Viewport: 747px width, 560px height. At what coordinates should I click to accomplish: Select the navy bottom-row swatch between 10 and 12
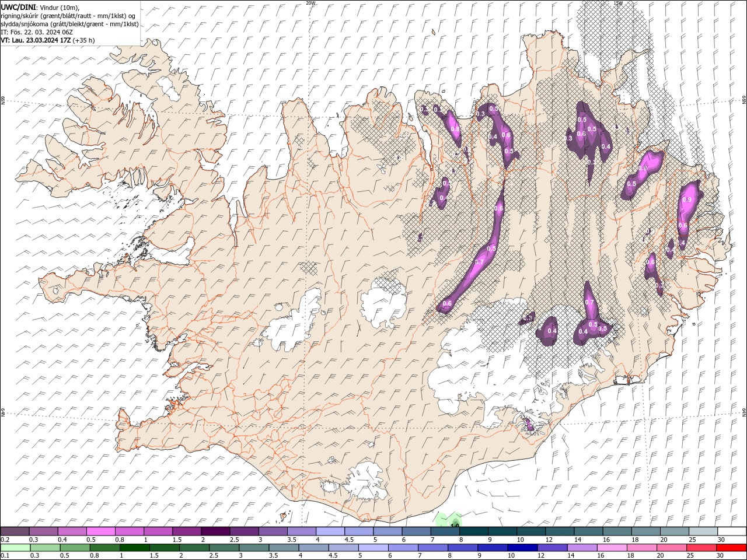522,548
